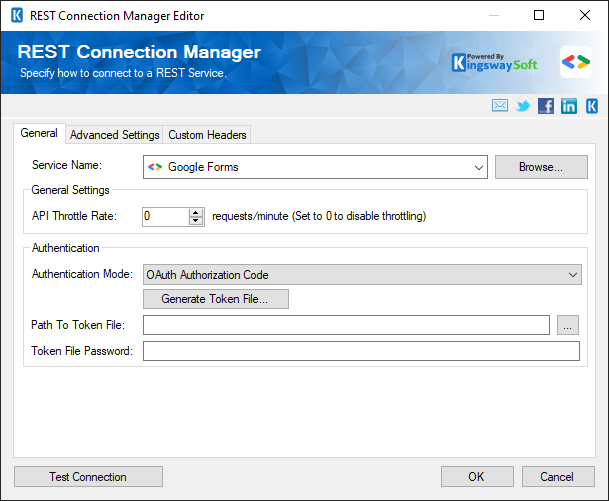Click the Test Connection button
609x501 pixels.
click(88, 477)
